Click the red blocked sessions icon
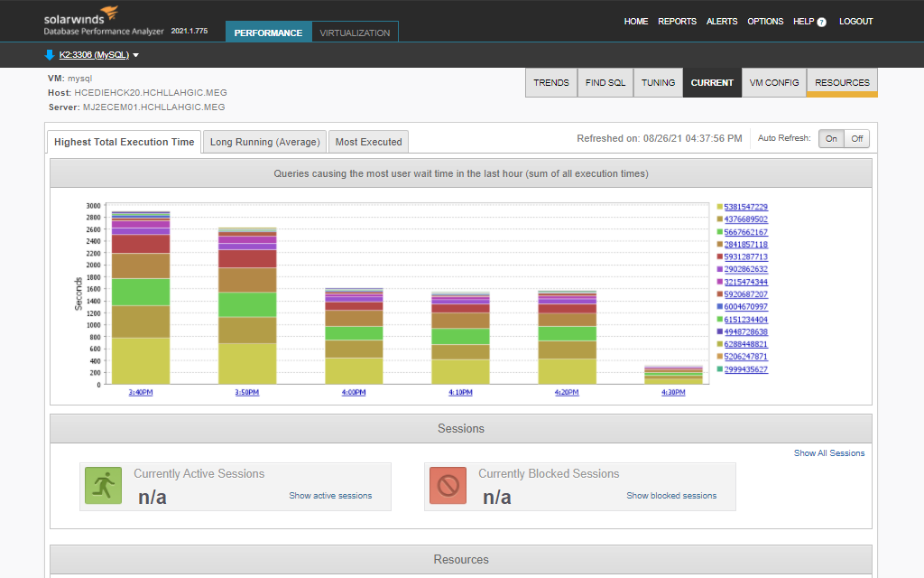Viewport: 924px width, 578px height. [448, 486]
